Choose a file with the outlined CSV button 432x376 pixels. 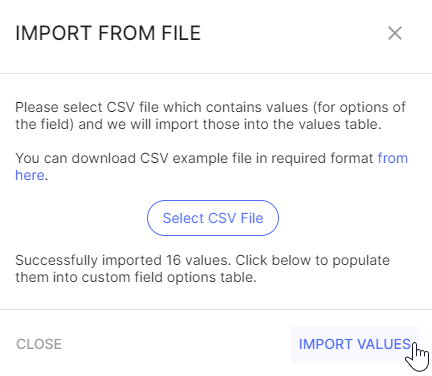pos(213,218)
